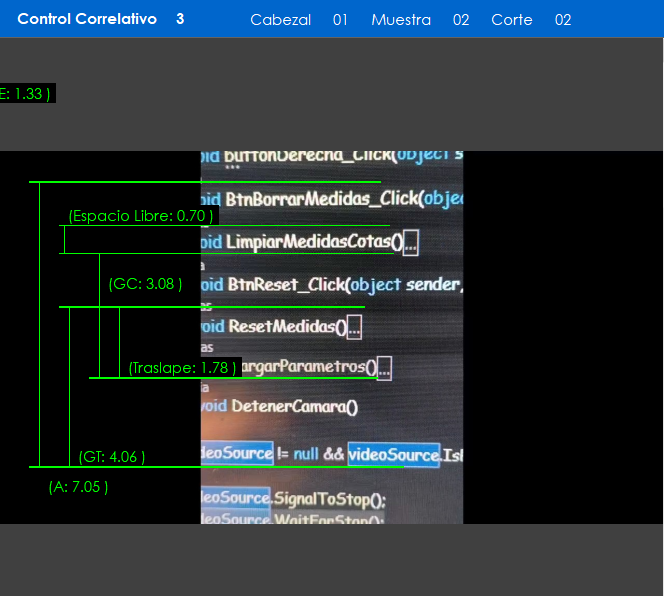The width and height of the screenshot is (664, 596).
Task: Click the DetenerCamara text in camera view
Action: pos(294,406)
